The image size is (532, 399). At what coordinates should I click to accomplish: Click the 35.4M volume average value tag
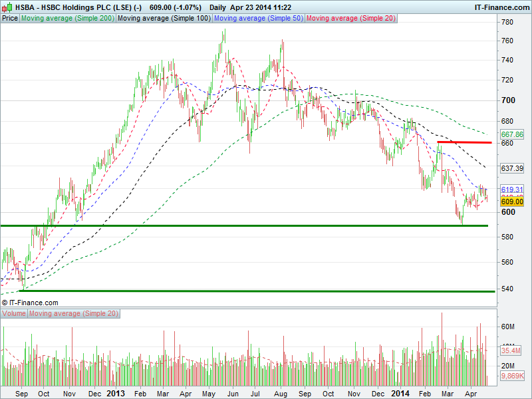click(x=509, y=350)
